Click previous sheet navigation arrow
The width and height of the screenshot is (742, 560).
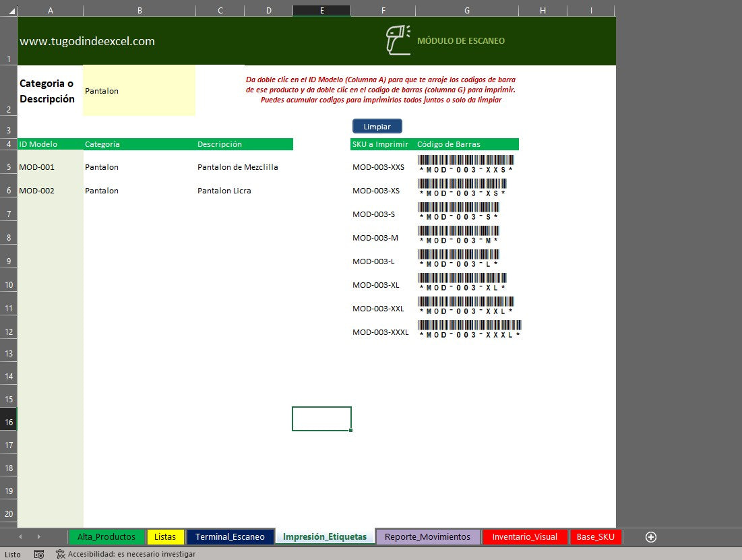[20, 537]
